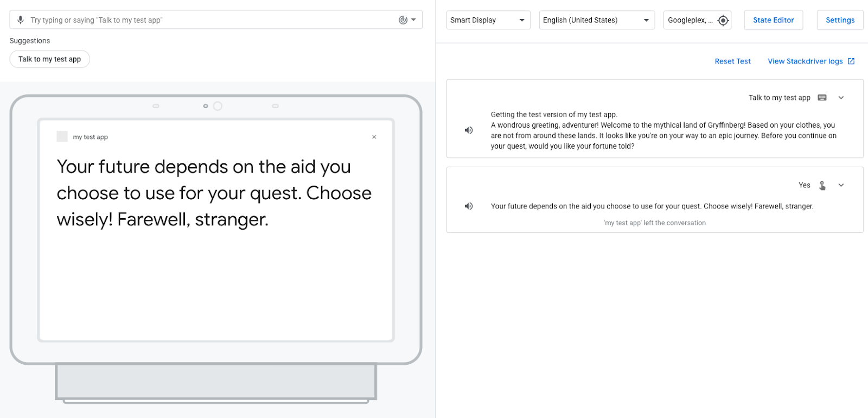Click View Stackdriver logs link
This screenshot has height=418, width=868.
point(805,61)
